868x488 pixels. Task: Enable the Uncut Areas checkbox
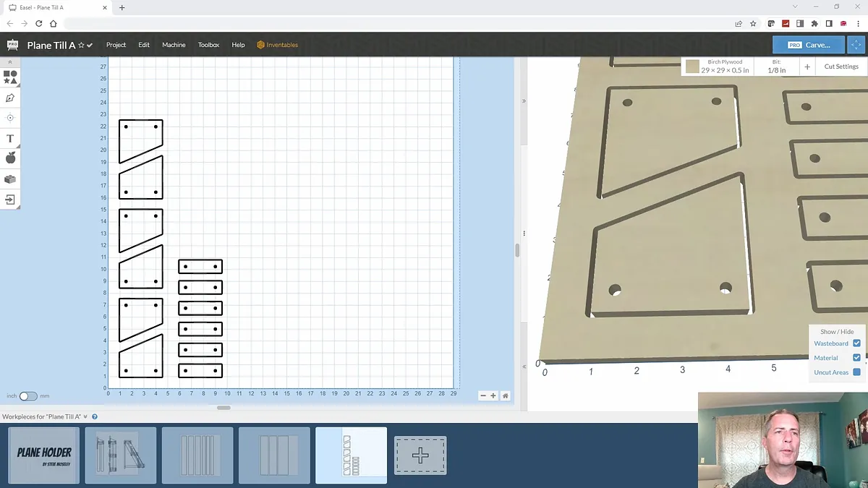tap(856, 372)
